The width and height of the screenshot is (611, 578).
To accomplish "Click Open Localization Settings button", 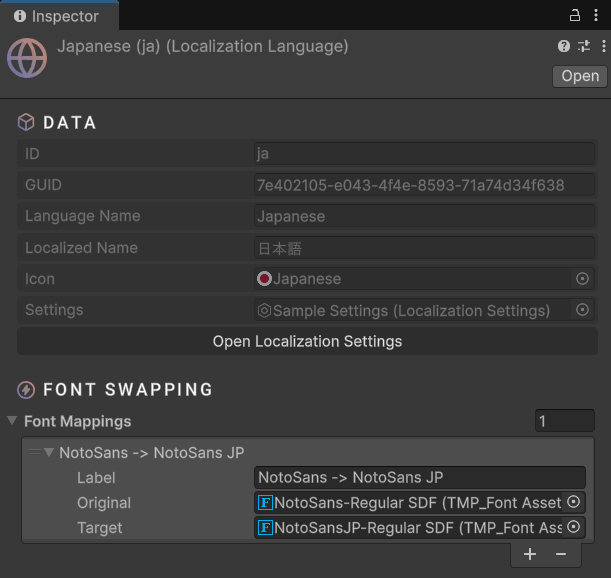I will (307, 341).
